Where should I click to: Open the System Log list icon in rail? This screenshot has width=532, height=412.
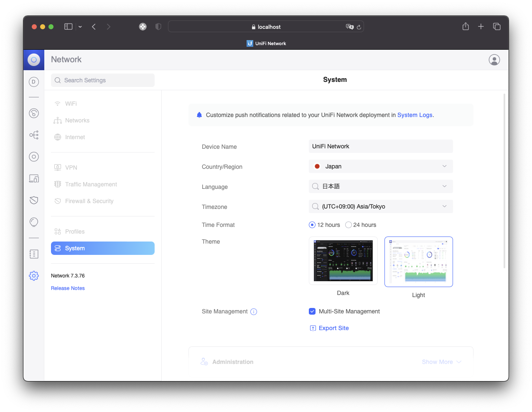coord(34,254)
